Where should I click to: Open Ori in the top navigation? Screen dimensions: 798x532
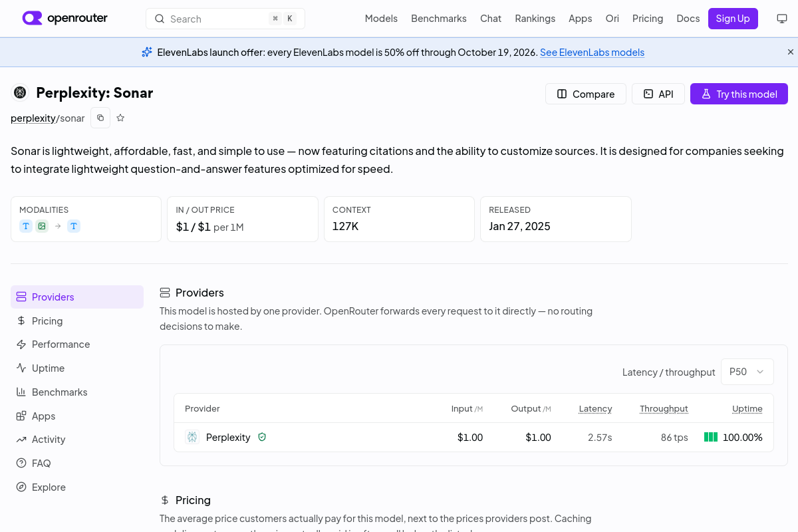coord(612,19)
